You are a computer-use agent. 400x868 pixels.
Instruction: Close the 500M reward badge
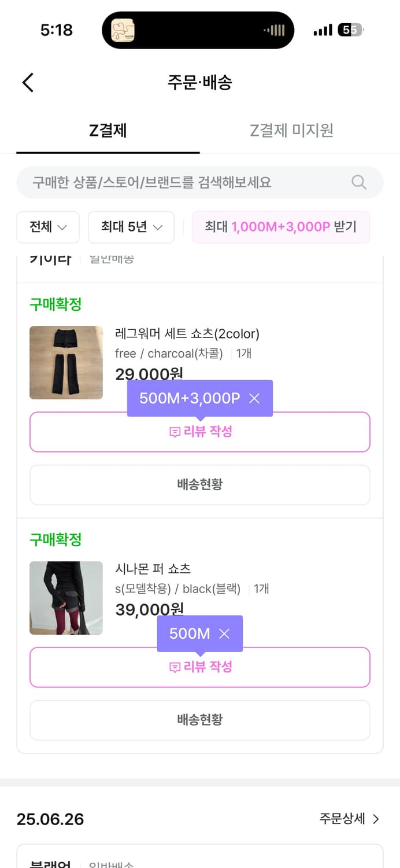tap(224, 634)
